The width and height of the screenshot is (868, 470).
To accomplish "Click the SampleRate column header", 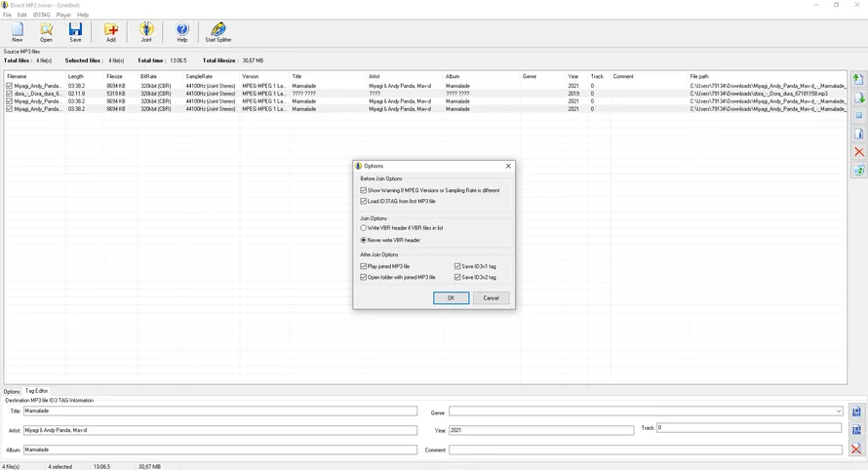I will (211, 76).
